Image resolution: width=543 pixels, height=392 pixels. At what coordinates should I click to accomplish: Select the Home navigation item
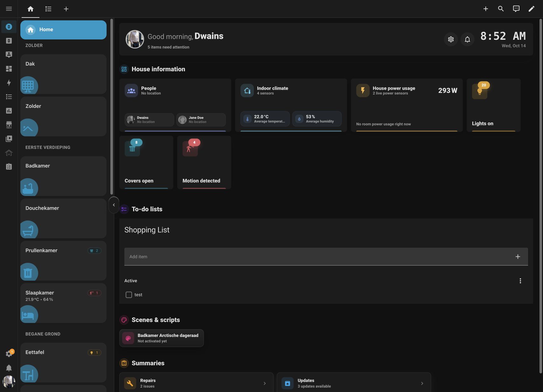click(x=63, y=30)
